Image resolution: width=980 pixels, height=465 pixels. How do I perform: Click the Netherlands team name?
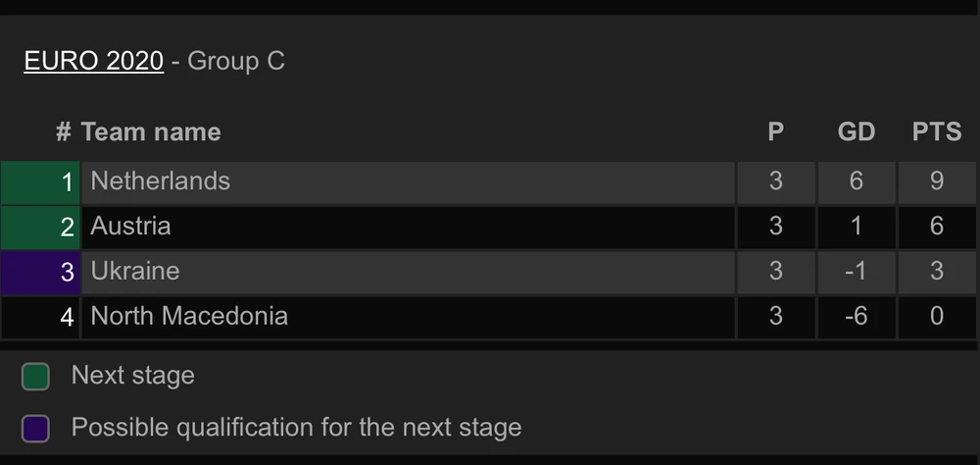(161, 181)
